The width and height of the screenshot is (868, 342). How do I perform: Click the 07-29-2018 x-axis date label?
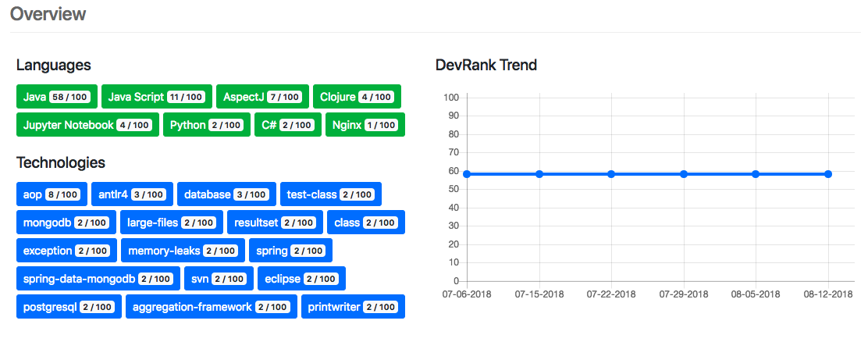point(684,294)
